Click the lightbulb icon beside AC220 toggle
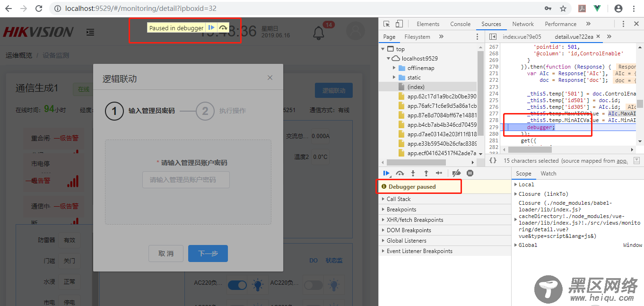Viewport: 644px width, 306px height. [x=257, y=285]
